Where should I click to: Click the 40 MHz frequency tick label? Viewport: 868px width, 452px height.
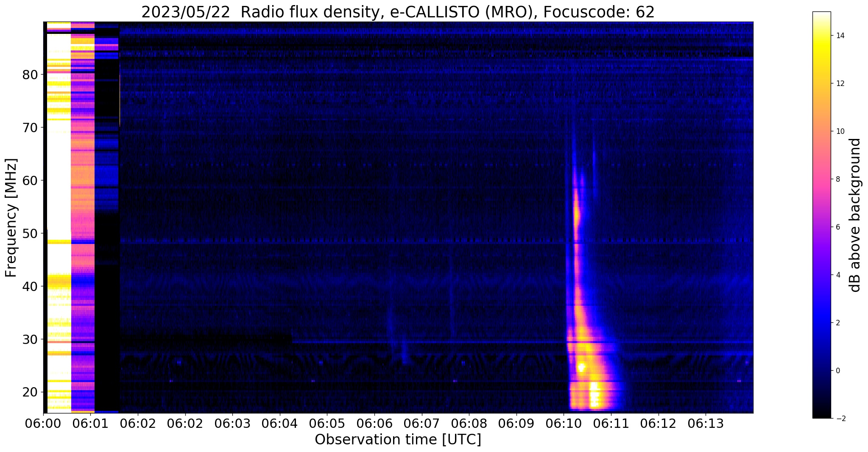click(30, 286)
